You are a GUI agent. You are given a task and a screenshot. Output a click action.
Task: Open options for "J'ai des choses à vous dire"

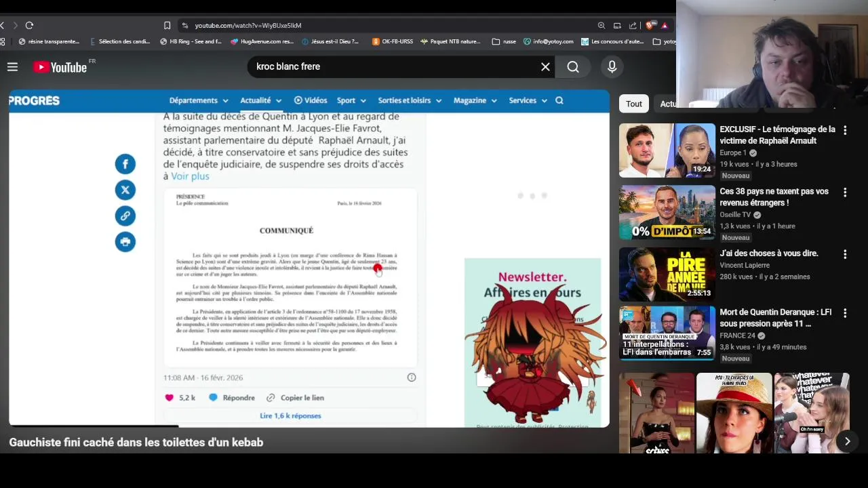point(845,254)
